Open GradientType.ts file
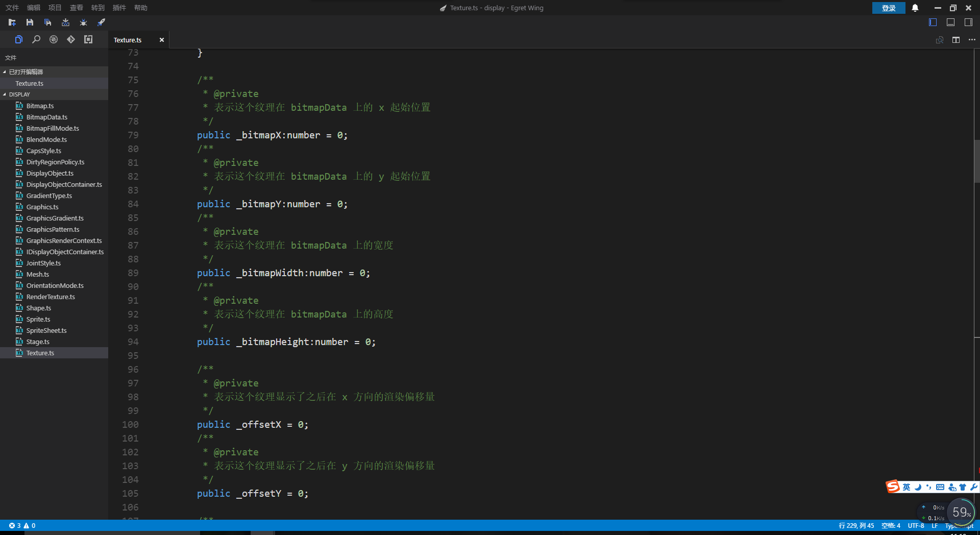Image resolution: width=980 pixels, height=535 pixels. pyautogui.click(x=54, y=196)
